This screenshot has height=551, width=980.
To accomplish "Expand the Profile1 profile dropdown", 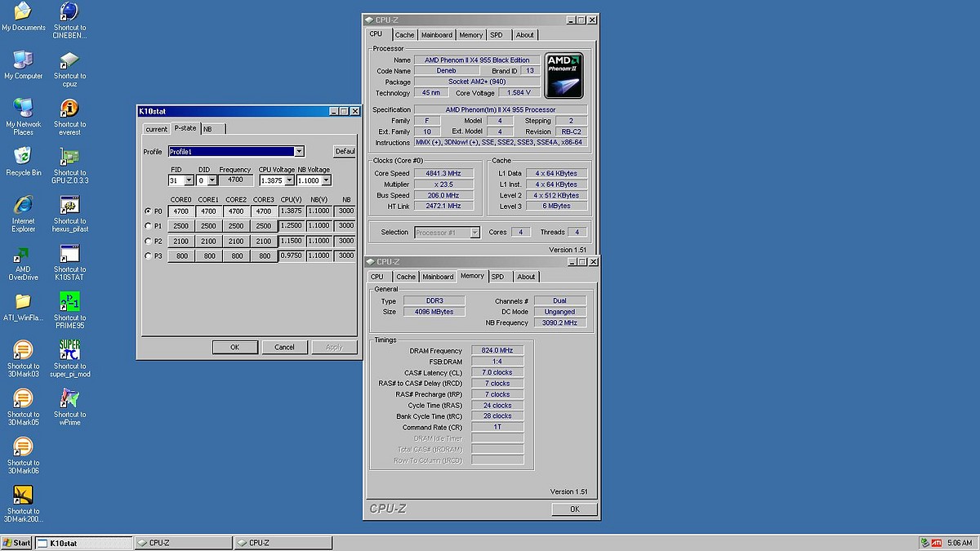I will pos(299,152).
